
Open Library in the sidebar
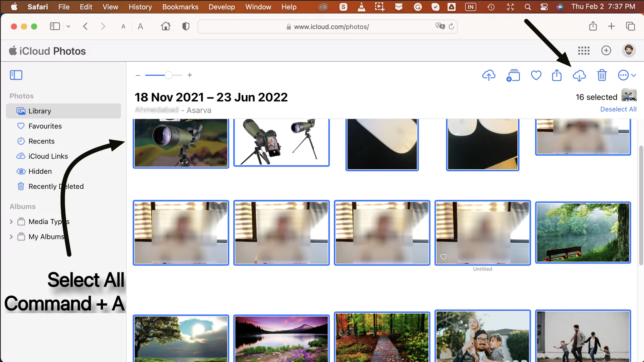coord(63,111)
